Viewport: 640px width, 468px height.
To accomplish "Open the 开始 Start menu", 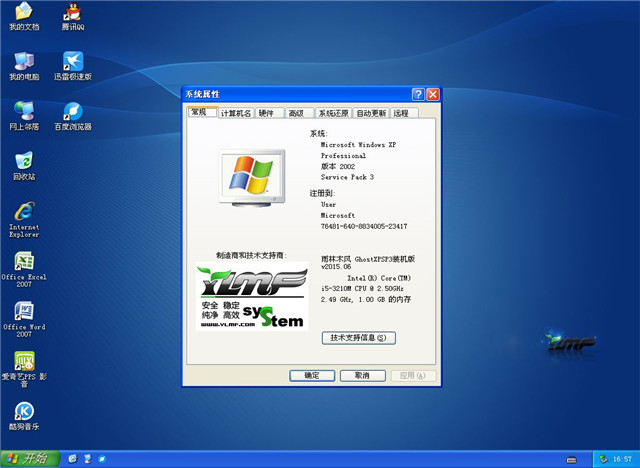I will click(x=27, y=458).
